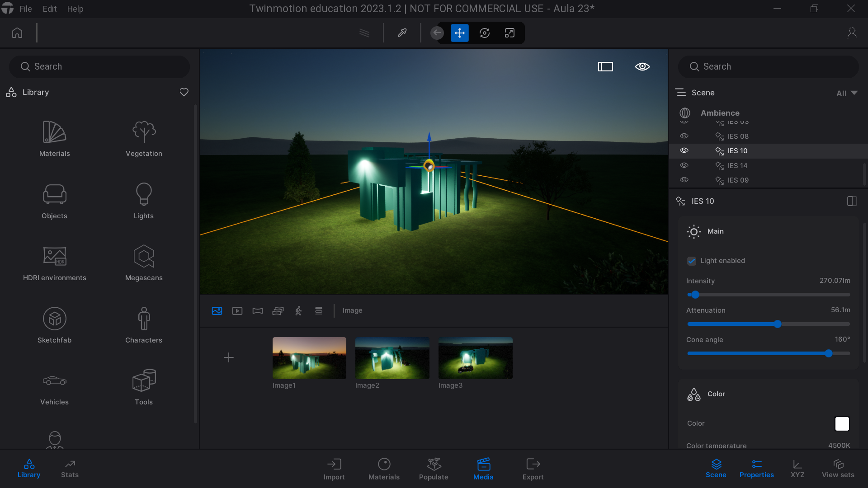868x488 pixels.
Task: Select the Materials library category
Action: pos(54,138)
